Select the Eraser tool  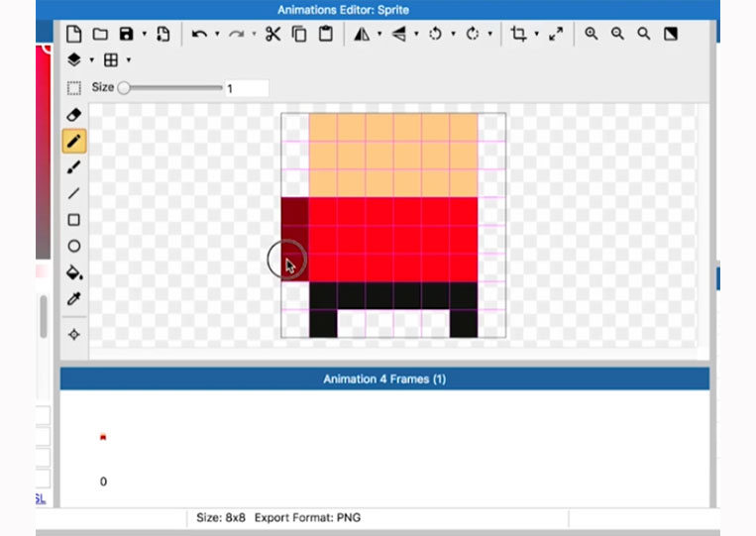pyautogui.click(x=73, y=115)
